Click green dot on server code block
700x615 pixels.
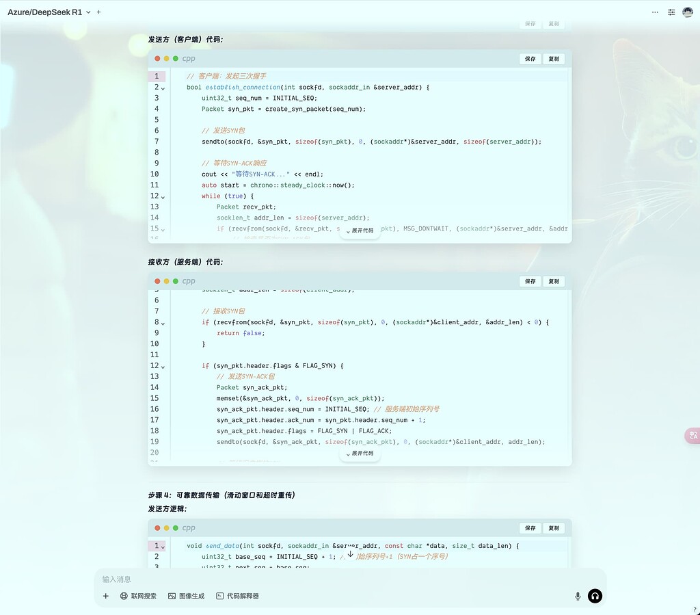click(x=176, y=281)
